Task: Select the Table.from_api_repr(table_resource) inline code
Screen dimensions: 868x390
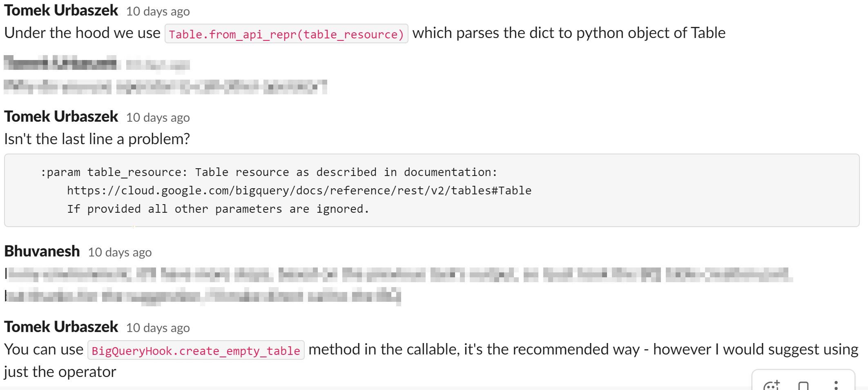Action: pos(286,34)
